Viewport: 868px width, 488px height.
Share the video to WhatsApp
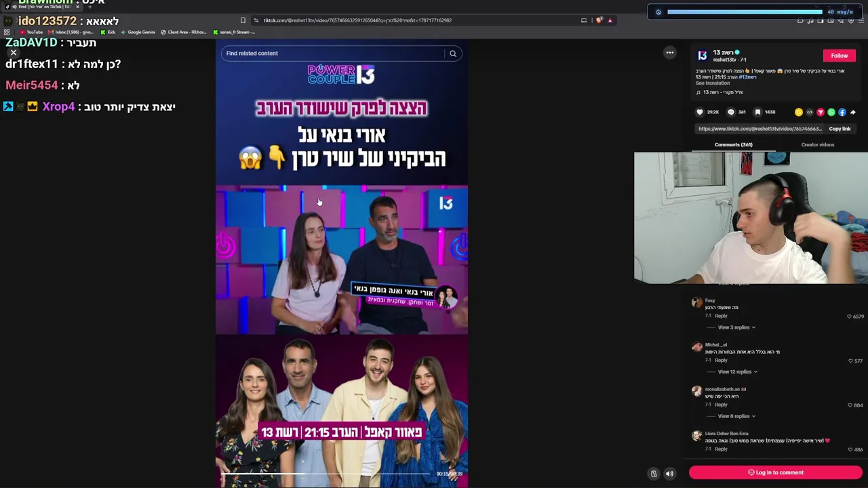831,113
